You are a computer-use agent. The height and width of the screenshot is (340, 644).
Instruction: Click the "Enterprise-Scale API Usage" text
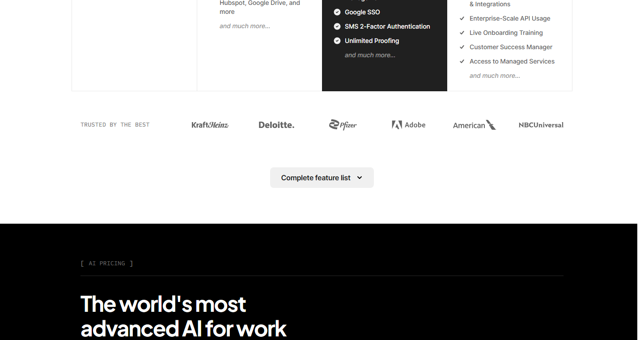point(510,18)
